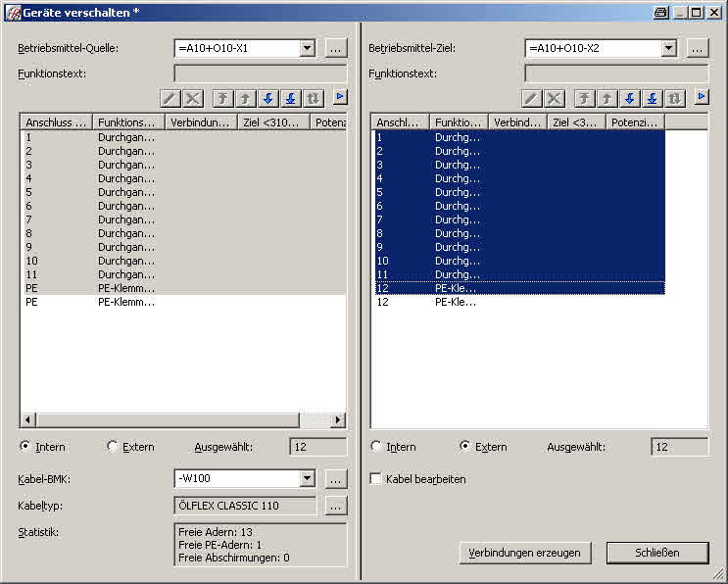Click the Statistik box with Freie Adern: 13

(x=261, y=545)
